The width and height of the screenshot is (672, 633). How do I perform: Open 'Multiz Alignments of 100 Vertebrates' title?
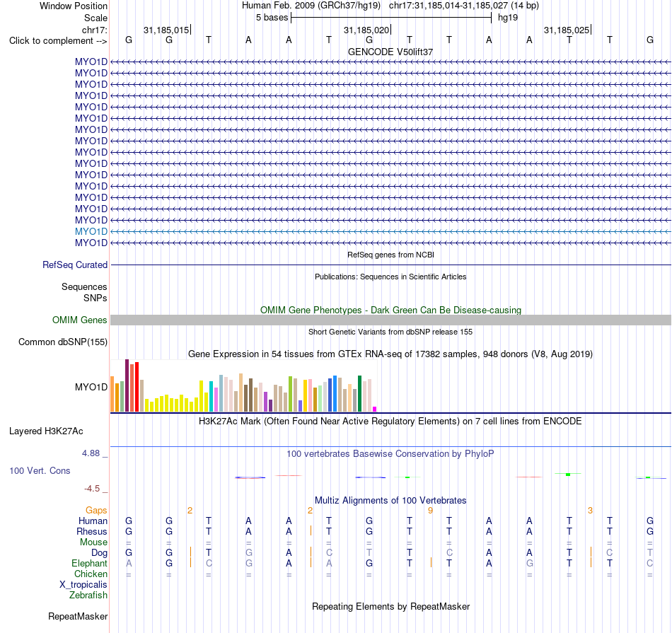pos(390,500)
